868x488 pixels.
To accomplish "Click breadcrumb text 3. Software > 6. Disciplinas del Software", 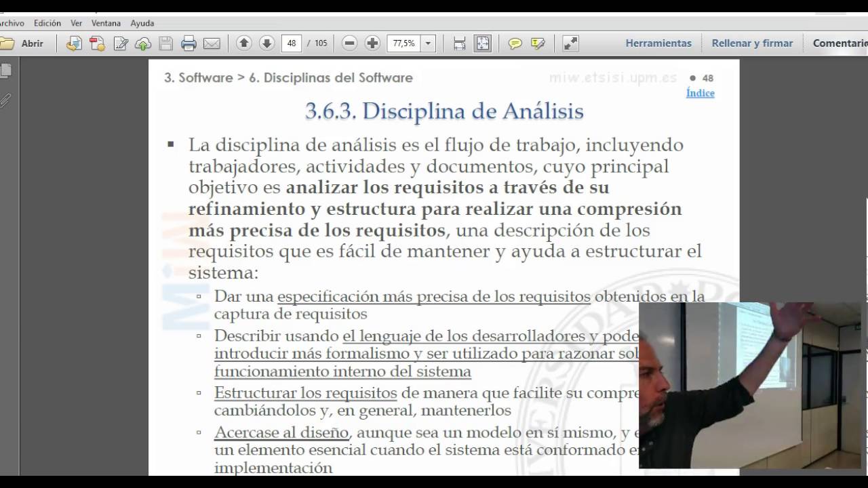I will click(288, 78).
